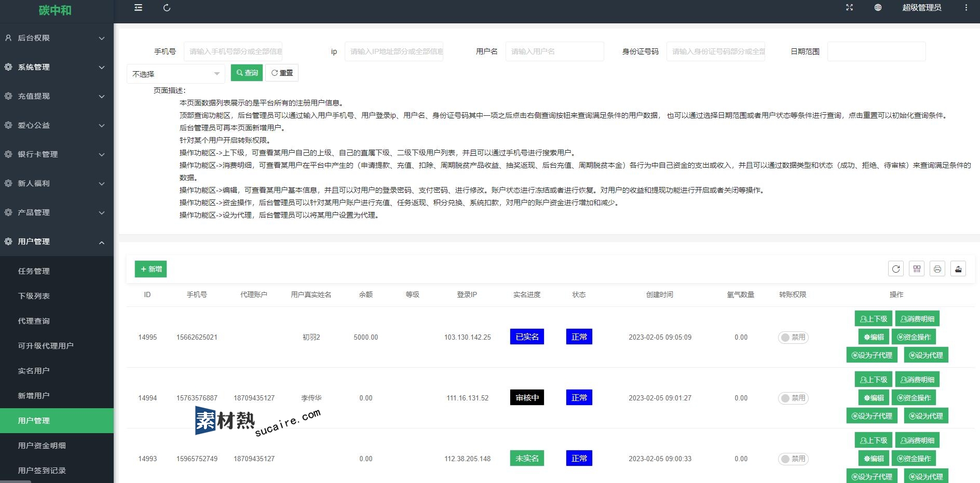Click the ip address input field
This screenshot has height=483, width=980.
[394, 51]
